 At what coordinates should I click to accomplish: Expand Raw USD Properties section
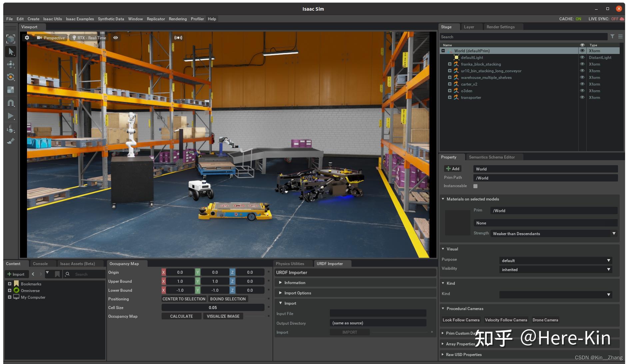click(x=530, y=355)
